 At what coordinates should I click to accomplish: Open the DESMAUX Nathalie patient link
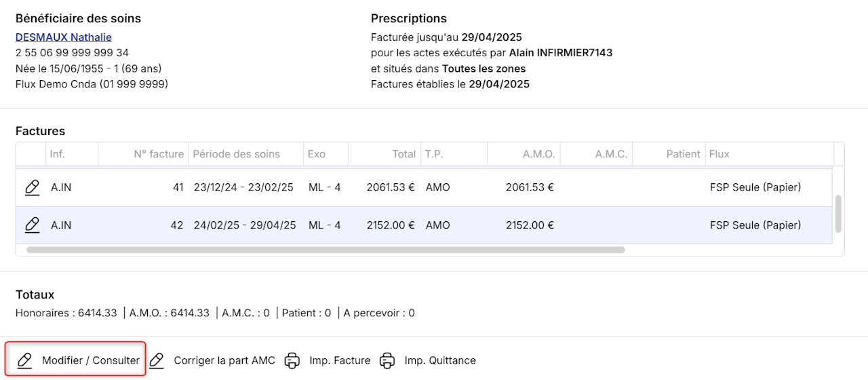tap(63, 37)
